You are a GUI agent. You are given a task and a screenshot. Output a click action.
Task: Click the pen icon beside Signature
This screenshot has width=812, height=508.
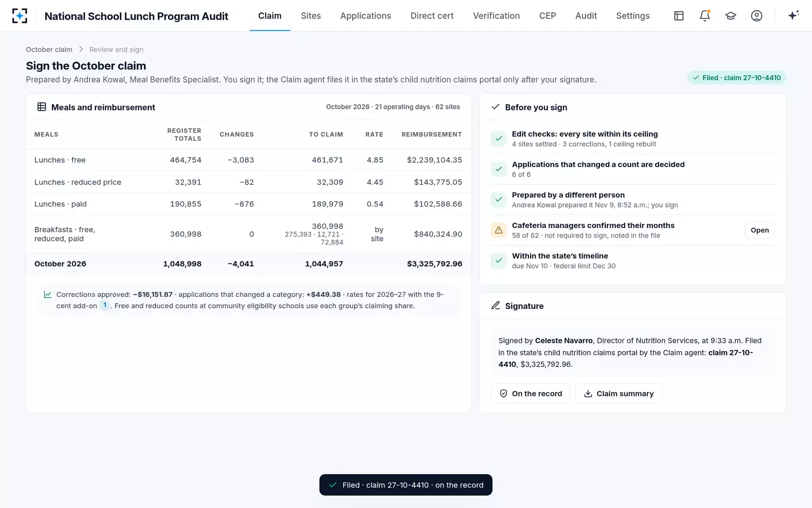click(496, 305)
